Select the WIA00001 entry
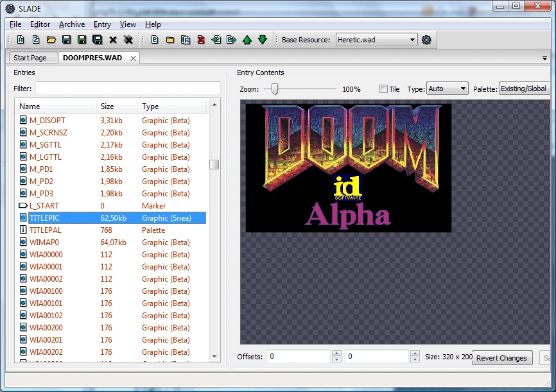 click(110, 266)
